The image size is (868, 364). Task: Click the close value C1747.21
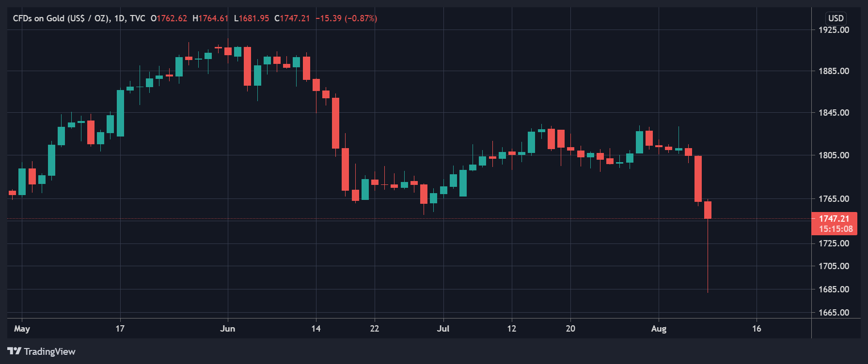point(292,18)
